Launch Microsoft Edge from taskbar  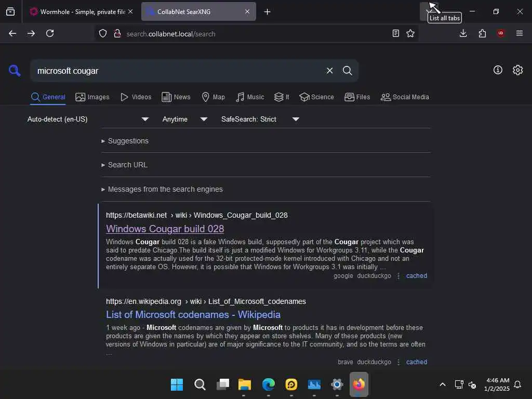[269, 384]
